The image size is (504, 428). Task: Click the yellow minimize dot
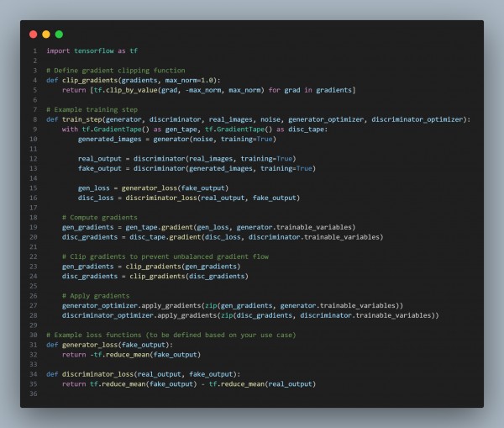[x=46, y=34]
